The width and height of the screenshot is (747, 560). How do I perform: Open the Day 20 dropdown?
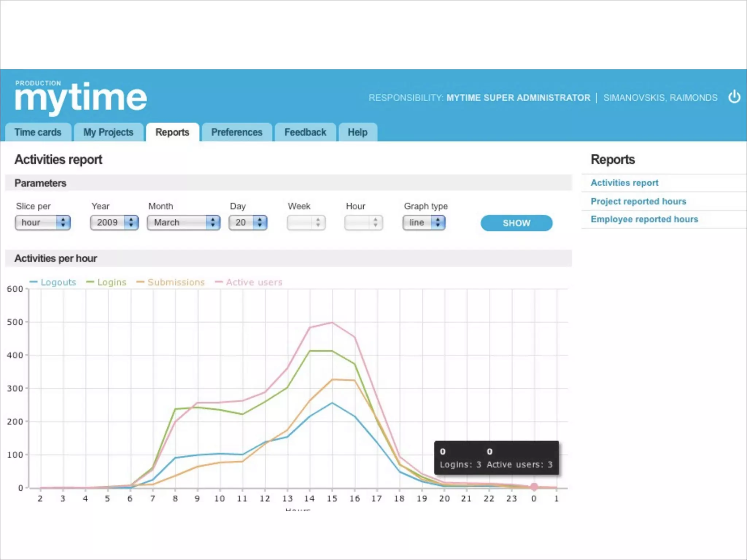248,222
